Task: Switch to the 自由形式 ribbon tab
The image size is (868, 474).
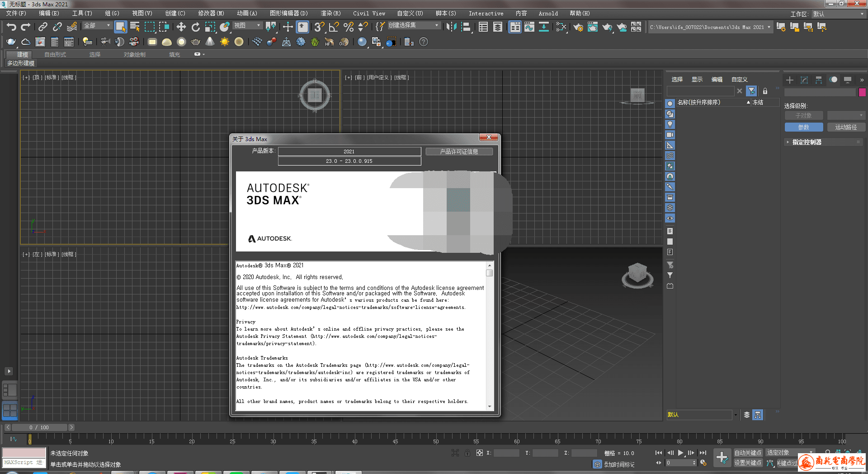Action: tap(55, 55)
